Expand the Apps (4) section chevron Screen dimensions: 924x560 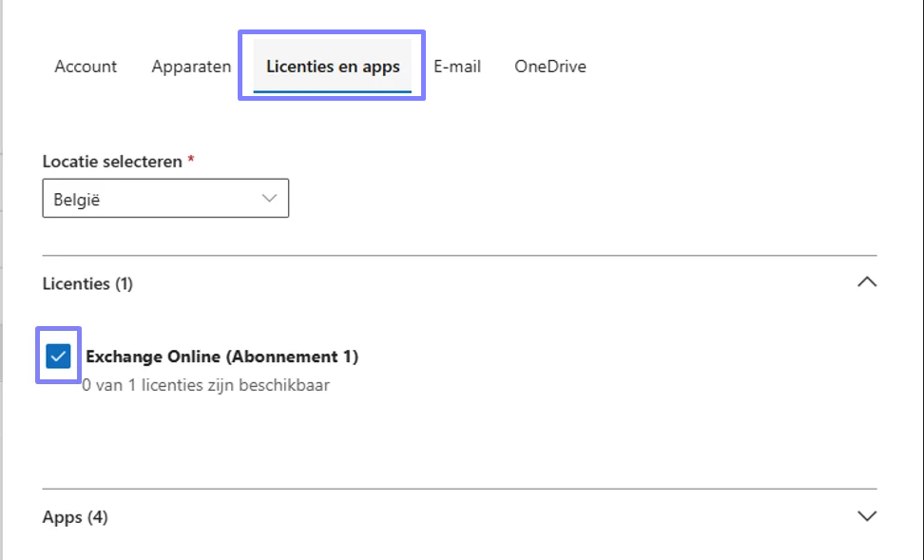pos(867,516)
